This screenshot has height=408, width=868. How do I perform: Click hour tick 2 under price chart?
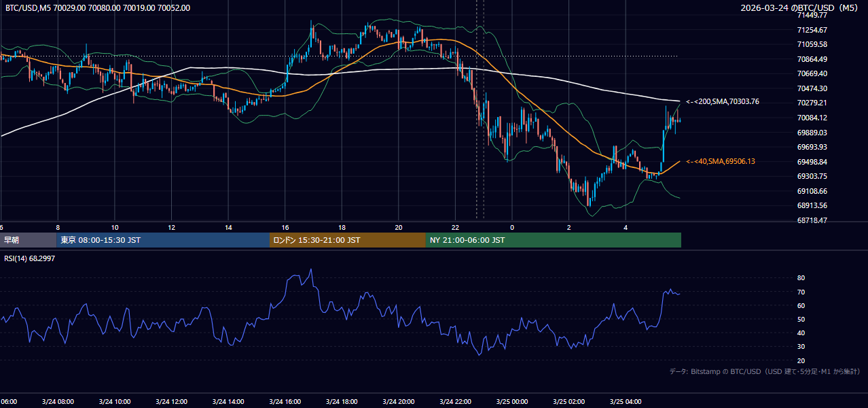[569, 227]
